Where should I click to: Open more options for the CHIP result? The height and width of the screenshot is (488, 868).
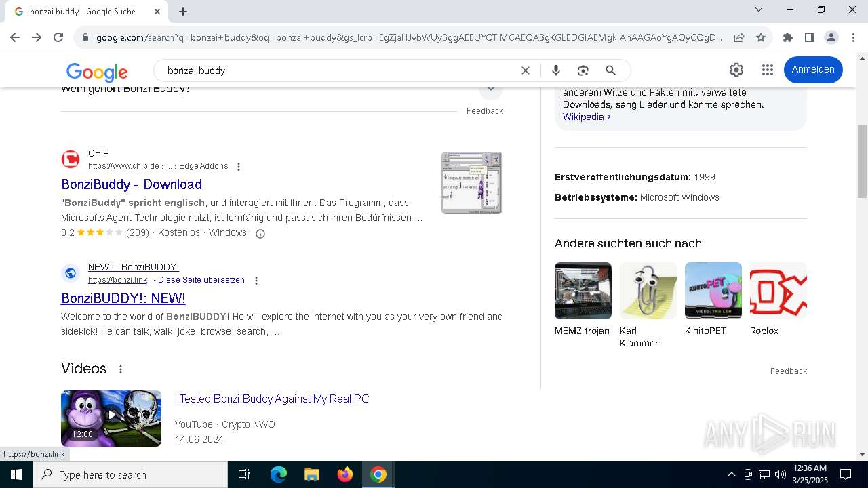(x=238, y=167)
